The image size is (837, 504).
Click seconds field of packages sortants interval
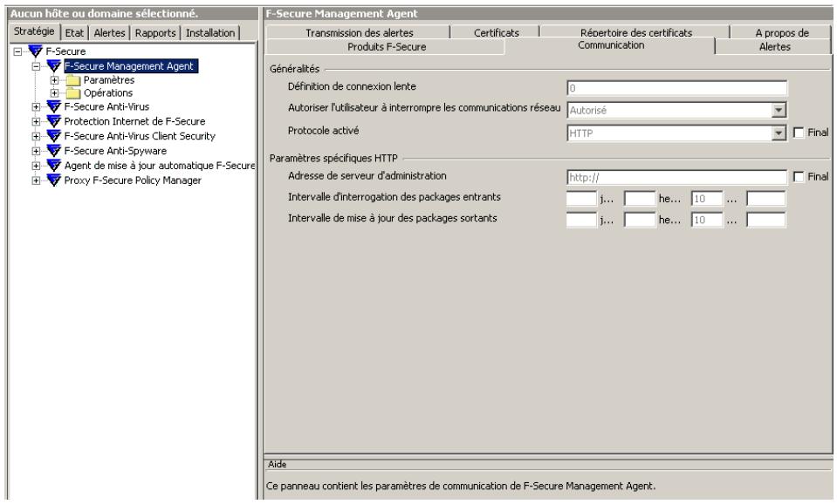point(766,220)
